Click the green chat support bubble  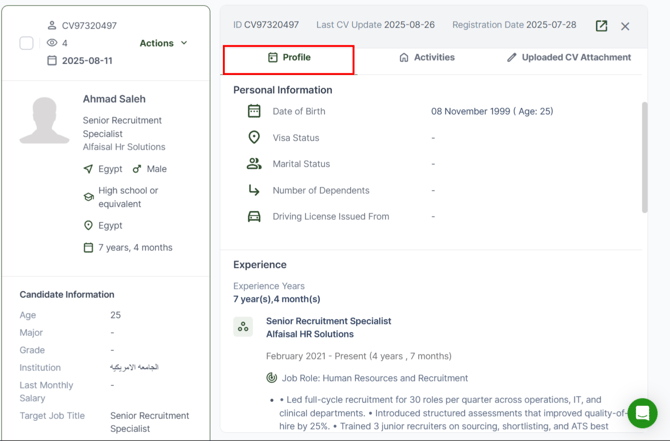[x=642, y=412]
